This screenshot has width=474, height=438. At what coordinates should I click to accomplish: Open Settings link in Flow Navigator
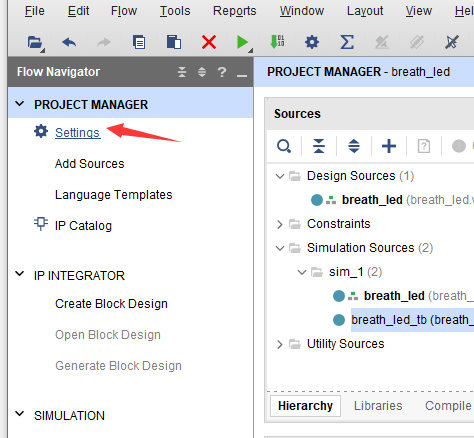78,133
